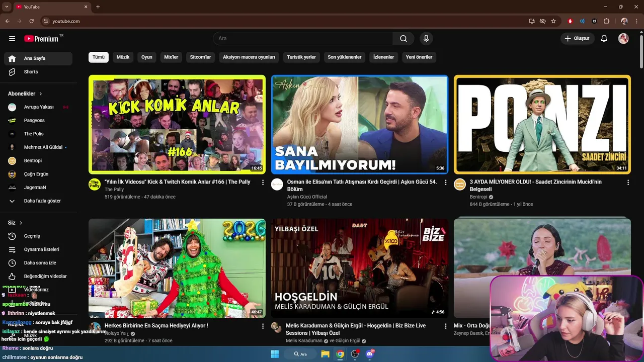Image resolution: width=644 pixels, height=362 pixels.
Task: Select the İzlenenler chip
Action: 384,57
